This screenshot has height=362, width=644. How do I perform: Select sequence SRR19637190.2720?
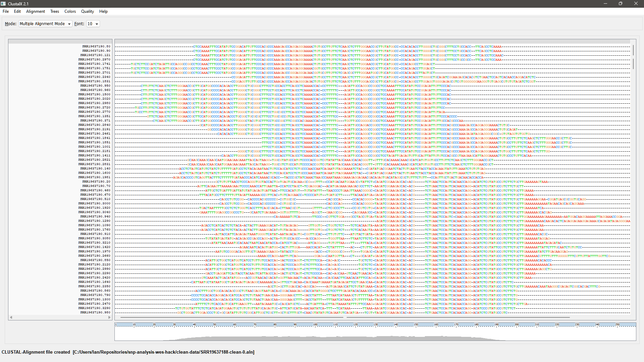pos(94,107)
